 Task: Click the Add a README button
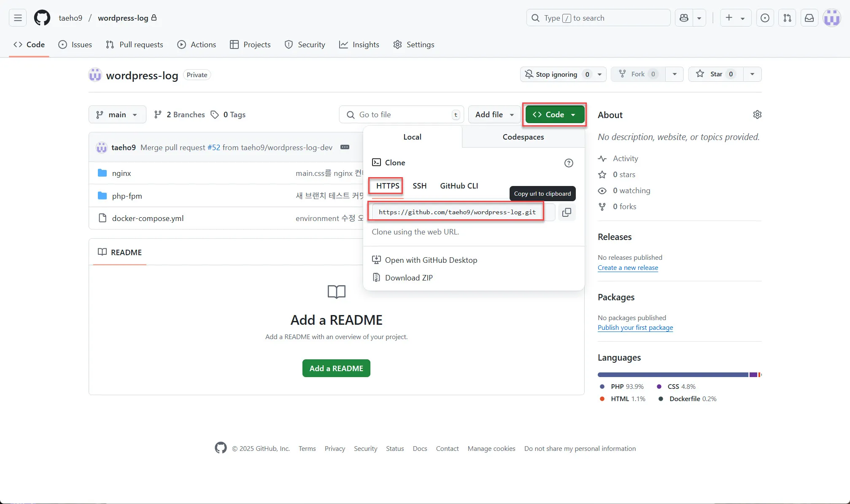coord(336,368)
